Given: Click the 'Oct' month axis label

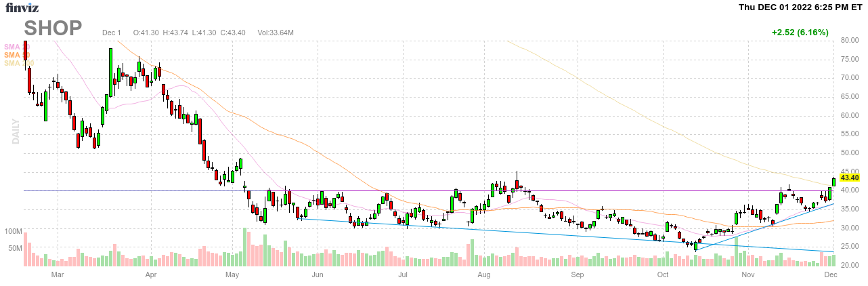Looking at the screenshot, I should pyautogui.click(x=663, y=274).
